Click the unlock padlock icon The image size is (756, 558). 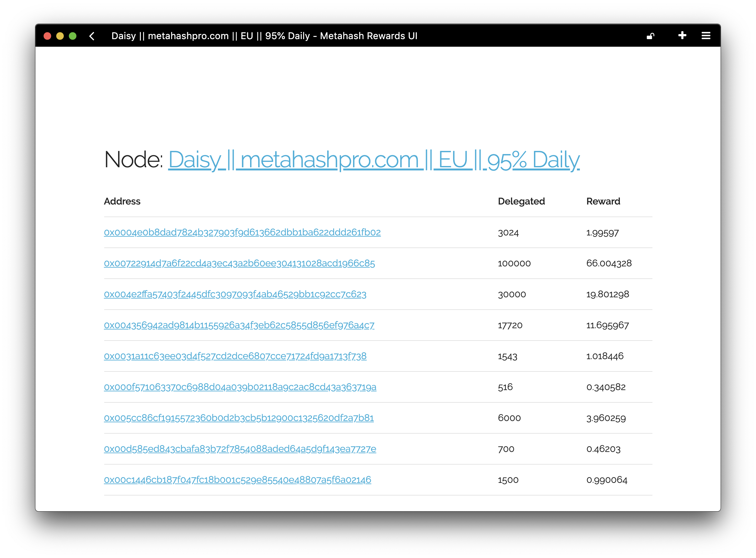pyautogui.click(x=651, y=36)
